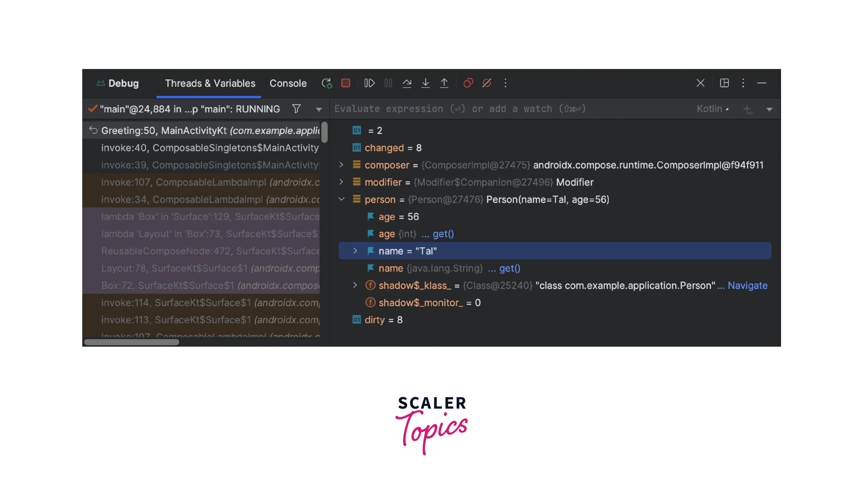The height and width of the screenshot is (504, 863).
Task: Open the Kotlin language selector
Action: pos(712,109)
